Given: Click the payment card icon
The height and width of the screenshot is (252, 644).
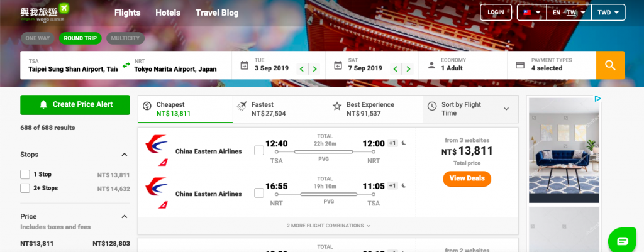Looking at the screenshot, I should coord(520,65).
